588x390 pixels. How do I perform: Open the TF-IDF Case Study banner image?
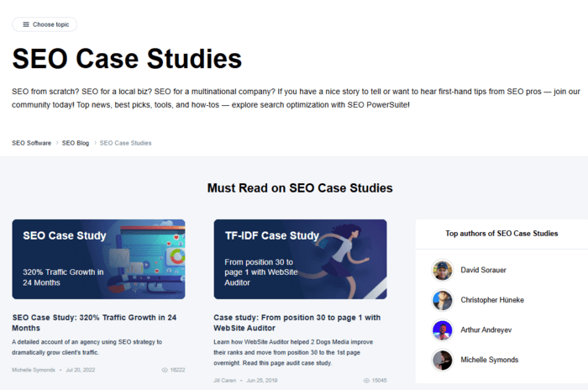[301, 260]
